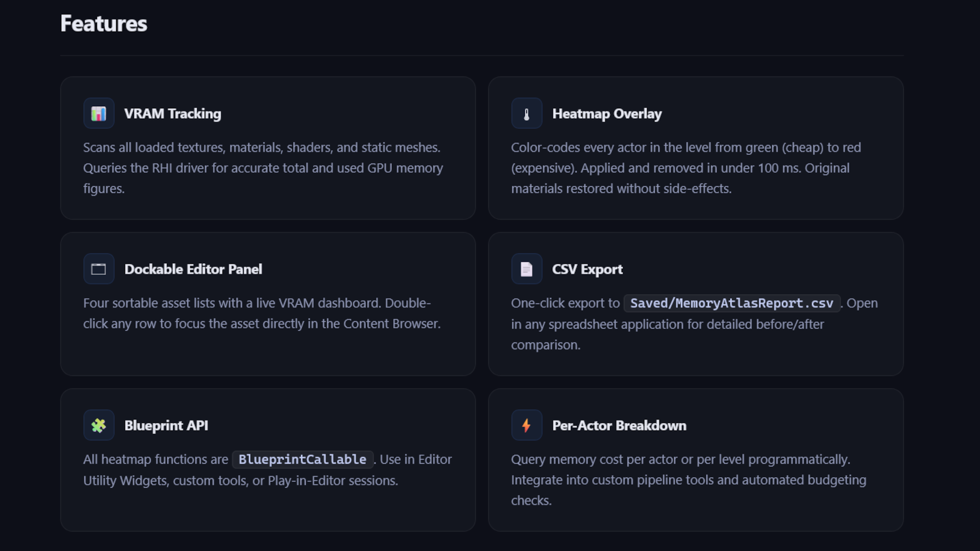Select the Features section heading
980x551 pixels.
tap(104, 23)
